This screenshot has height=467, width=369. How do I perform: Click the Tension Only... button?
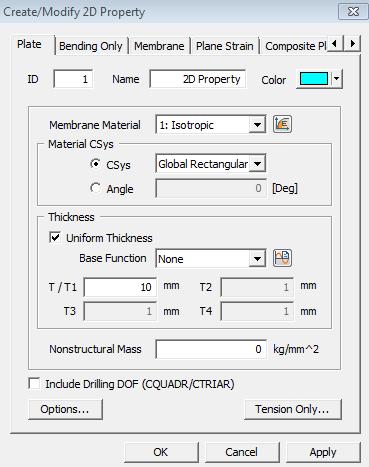coord(293,409)
